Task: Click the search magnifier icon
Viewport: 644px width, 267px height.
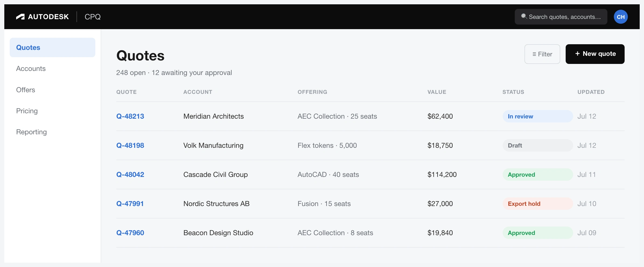Action: [x=524, y=16]
